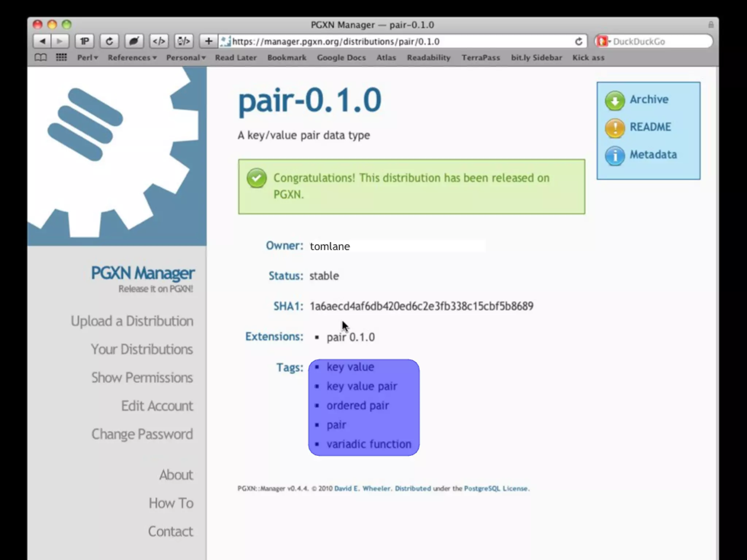Expand the Personal bookmarks folder
Screen dimensions: 747x560
coord(186,58)
